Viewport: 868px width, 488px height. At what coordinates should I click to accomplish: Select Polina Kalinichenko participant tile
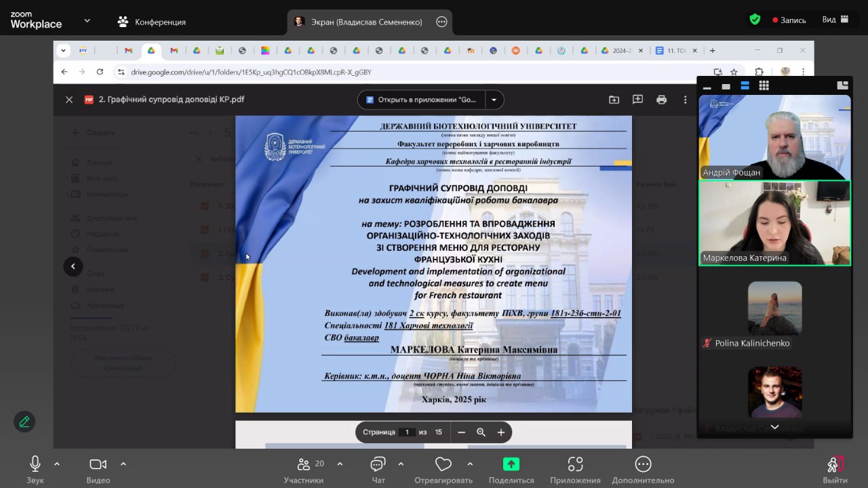click(774, 309)
